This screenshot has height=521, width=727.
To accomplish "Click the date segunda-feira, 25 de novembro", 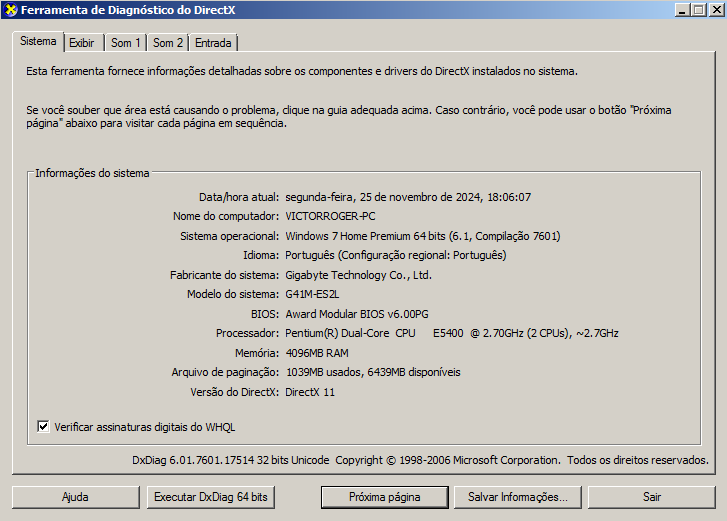I will pos(408,197).
